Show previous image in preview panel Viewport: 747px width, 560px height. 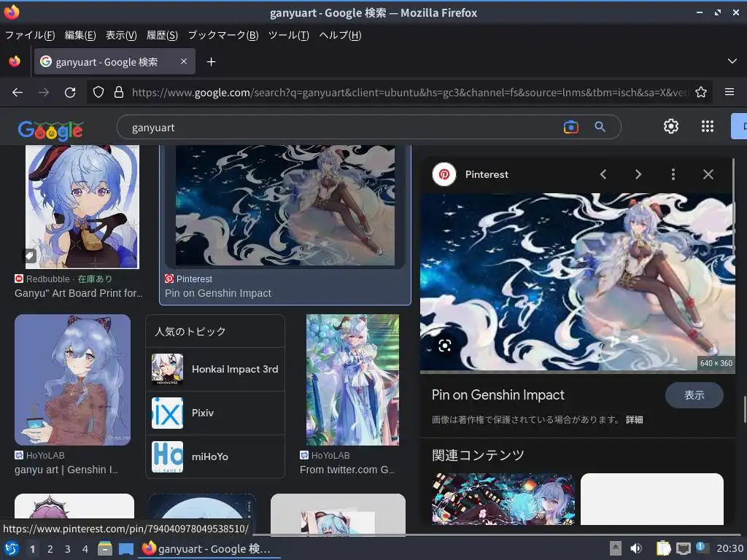coord(603,174)
